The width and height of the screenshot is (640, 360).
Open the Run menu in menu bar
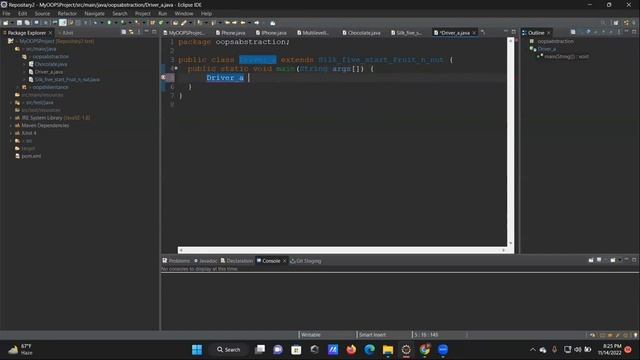click(x=162, y=13)
